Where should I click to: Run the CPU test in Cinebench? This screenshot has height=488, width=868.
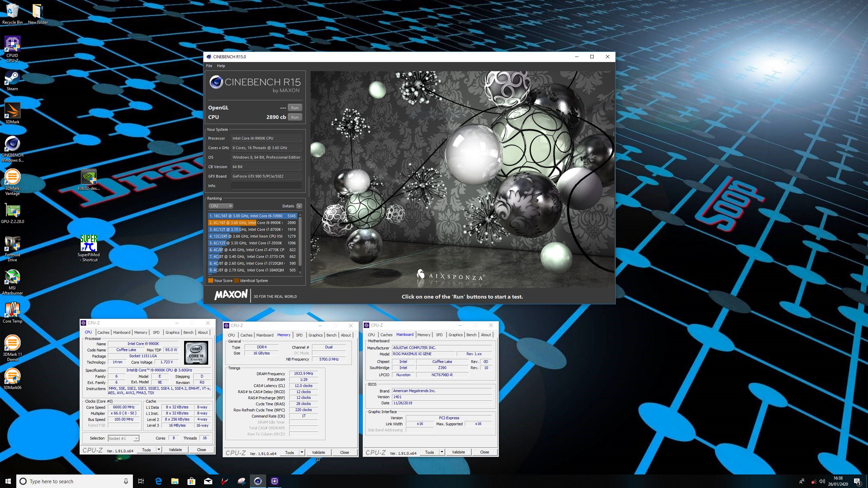295,117
